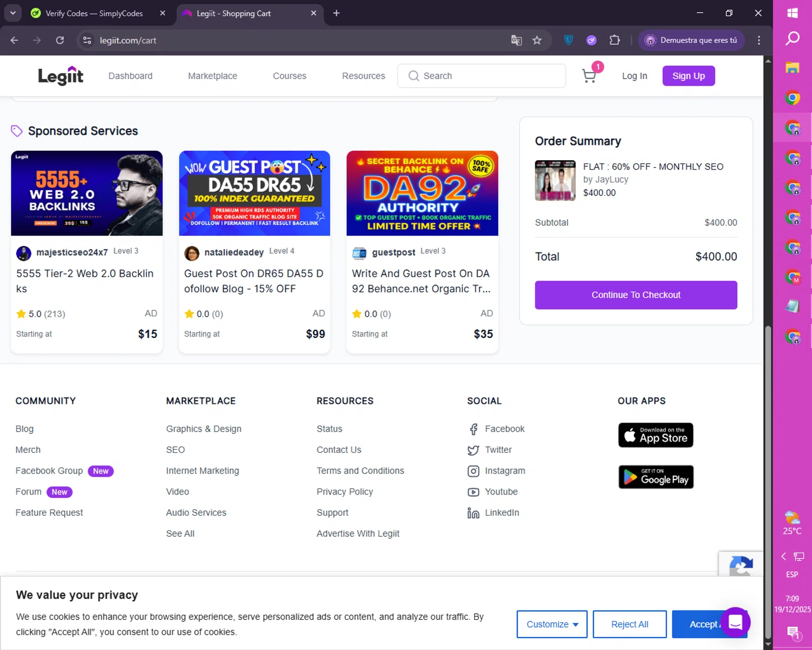Click the Bitwarden shield extension icon
The image size is (812, 650).
click(568, 40)
